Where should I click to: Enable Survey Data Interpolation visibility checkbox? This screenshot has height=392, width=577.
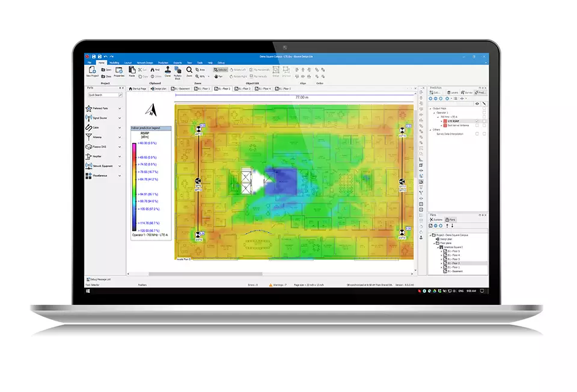pyautogui.click(x=477, y=134)
